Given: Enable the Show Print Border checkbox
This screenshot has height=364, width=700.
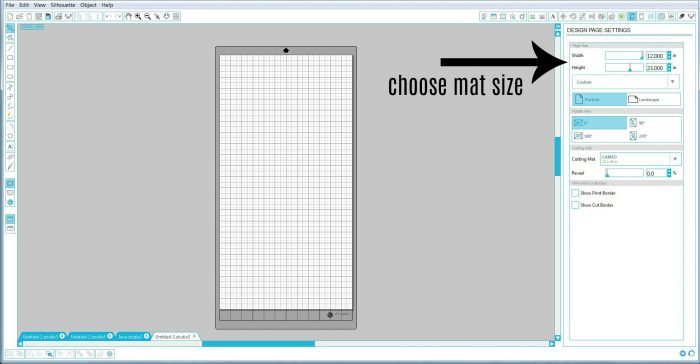Looking at the screenshot, I should (x=575, y=193).
